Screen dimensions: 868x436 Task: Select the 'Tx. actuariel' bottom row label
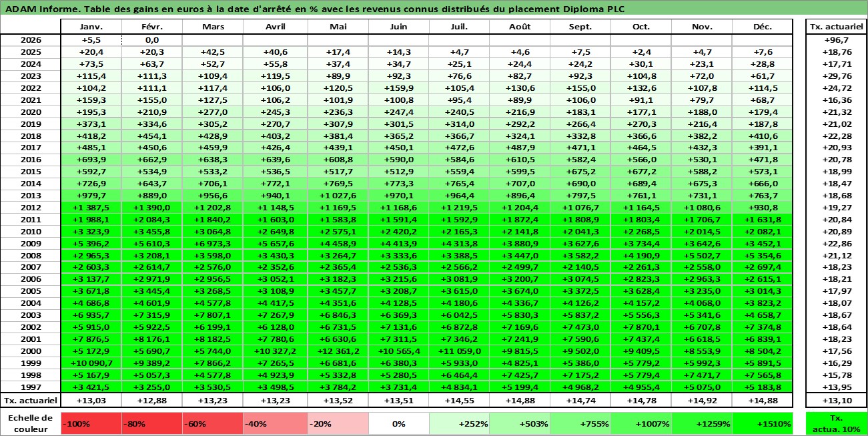point(31,400)
